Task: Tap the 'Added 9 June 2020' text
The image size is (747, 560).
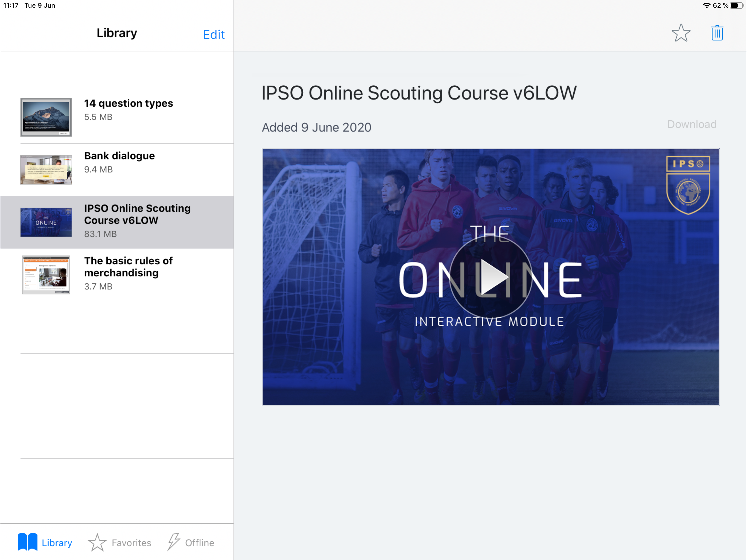Action: (316, 127)
